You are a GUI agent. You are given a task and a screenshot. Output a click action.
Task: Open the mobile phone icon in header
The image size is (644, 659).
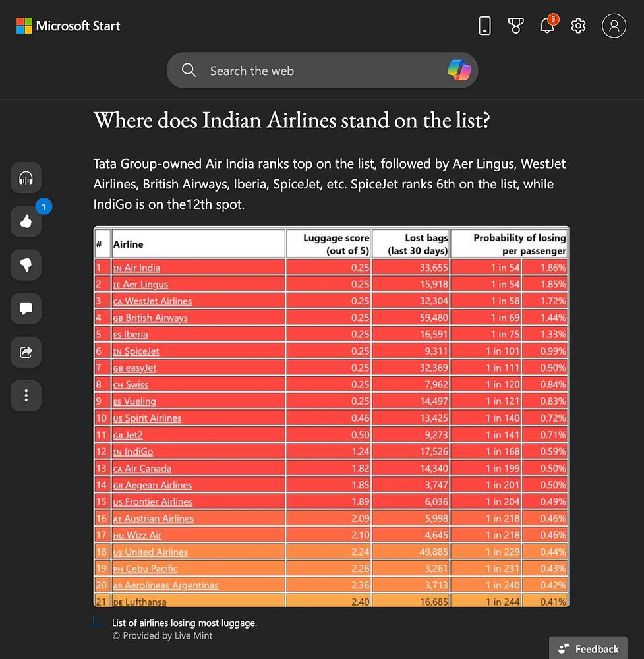pyautogui.click(x=484, y=26)
